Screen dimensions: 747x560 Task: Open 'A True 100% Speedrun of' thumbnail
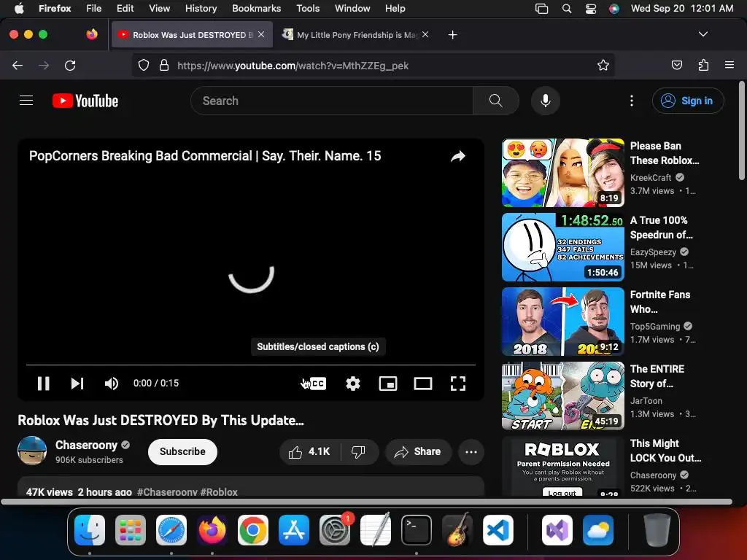tap(563, 246)
